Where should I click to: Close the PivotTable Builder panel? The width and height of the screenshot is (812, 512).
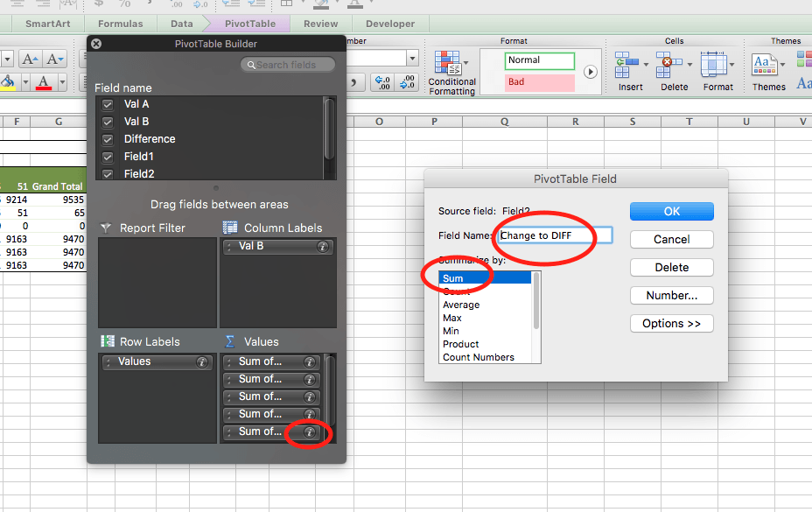[x=96, y=44]
